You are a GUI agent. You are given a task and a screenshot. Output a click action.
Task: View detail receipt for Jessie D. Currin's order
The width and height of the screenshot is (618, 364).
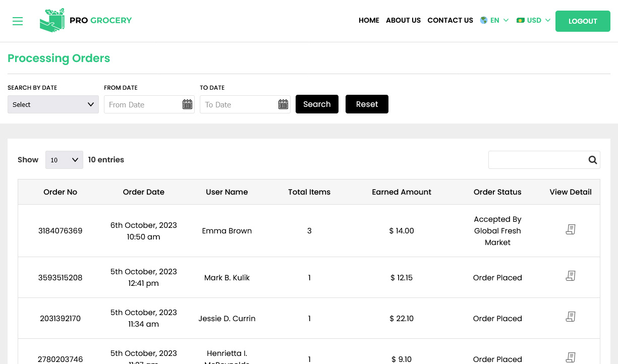pos(571,317)
